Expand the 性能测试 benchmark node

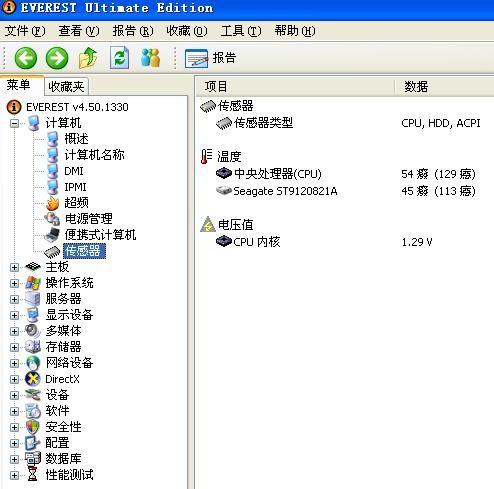[14, 475]
